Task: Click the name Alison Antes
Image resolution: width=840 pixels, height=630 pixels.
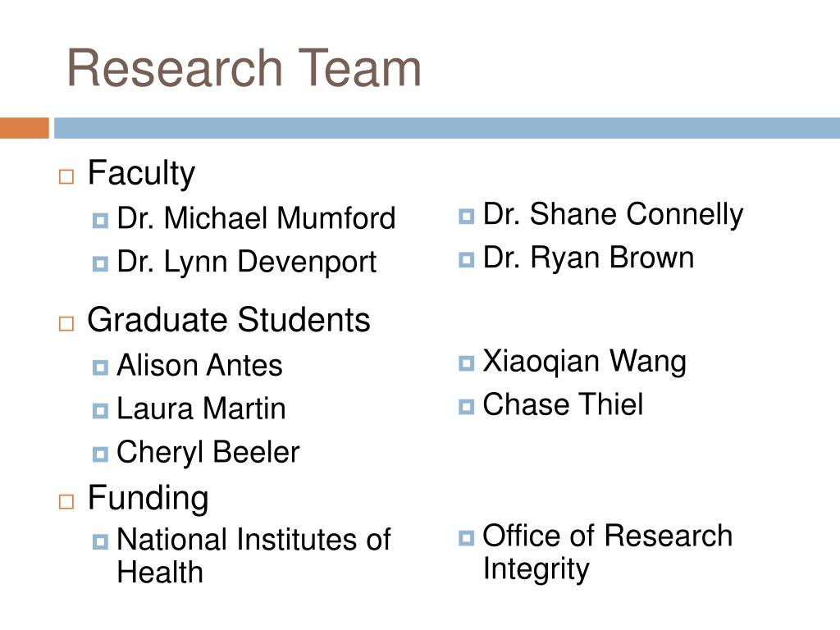Action: tap(199, 365)
